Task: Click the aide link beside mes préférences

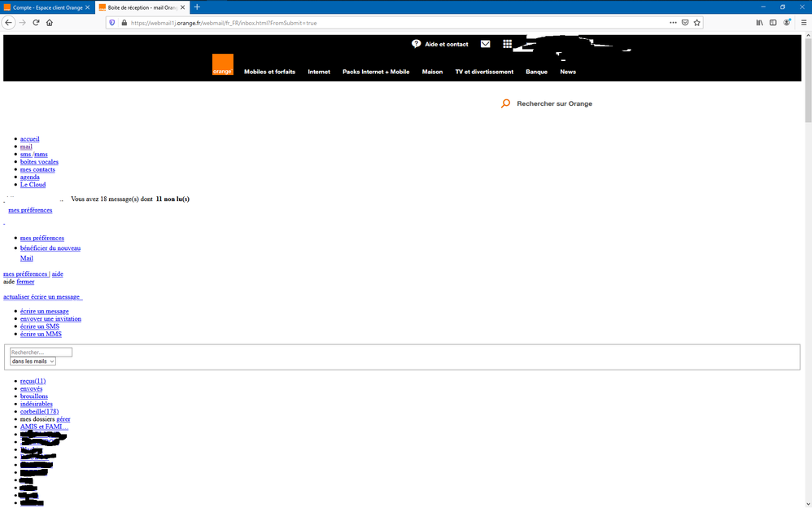Action: click(58, 274)
